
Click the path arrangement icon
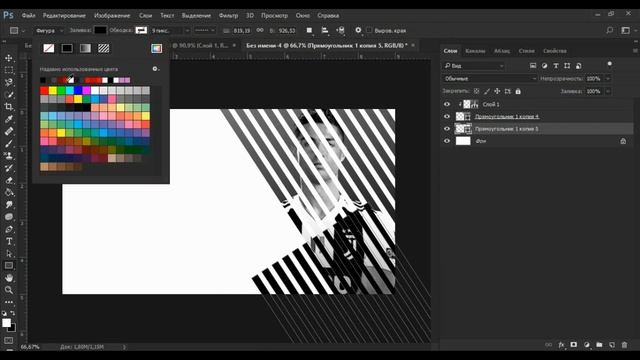click(340, 31)
